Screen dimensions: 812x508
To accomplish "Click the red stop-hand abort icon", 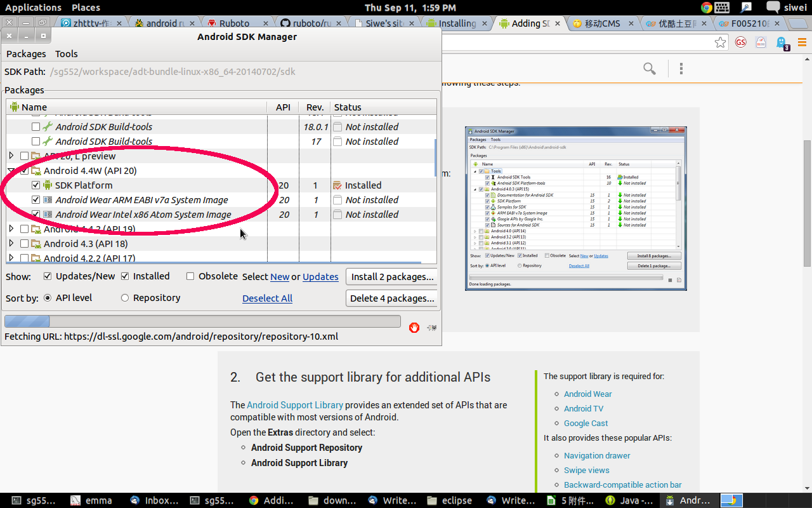I will pyautogui.click(x=414, y=328).
